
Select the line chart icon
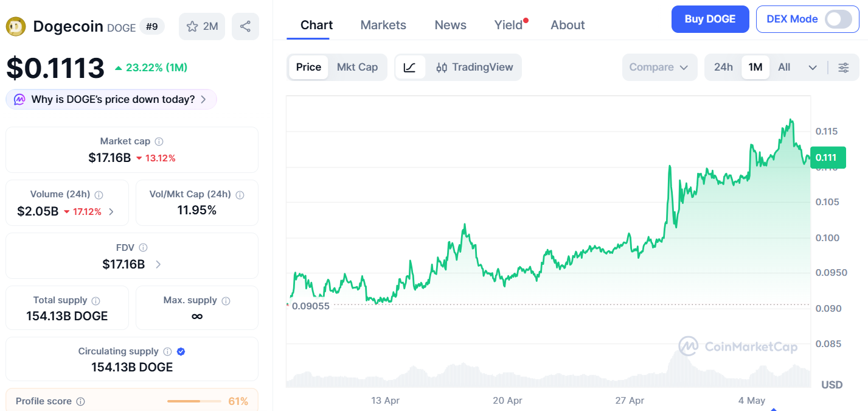[x=410, y=68]
